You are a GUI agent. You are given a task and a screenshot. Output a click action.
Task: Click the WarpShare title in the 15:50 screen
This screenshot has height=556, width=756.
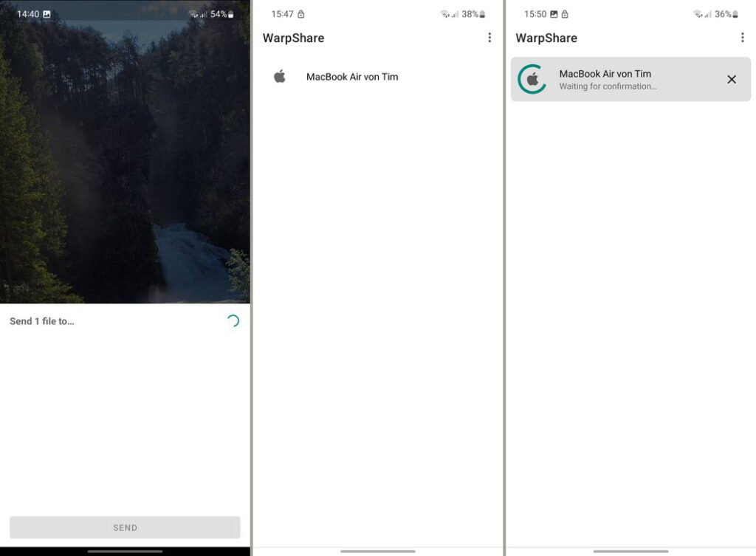(546, 38)
